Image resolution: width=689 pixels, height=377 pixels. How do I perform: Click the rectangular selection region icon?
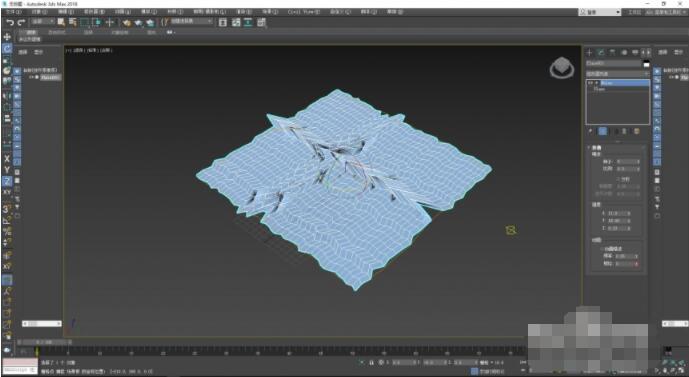coord(84,22)
